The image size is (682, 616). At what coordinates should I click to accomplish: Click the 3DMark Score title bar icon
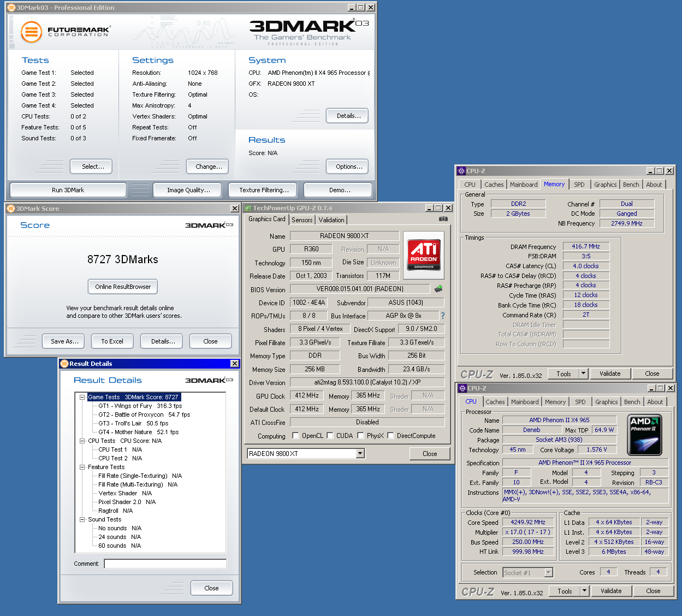coord(11,209)
